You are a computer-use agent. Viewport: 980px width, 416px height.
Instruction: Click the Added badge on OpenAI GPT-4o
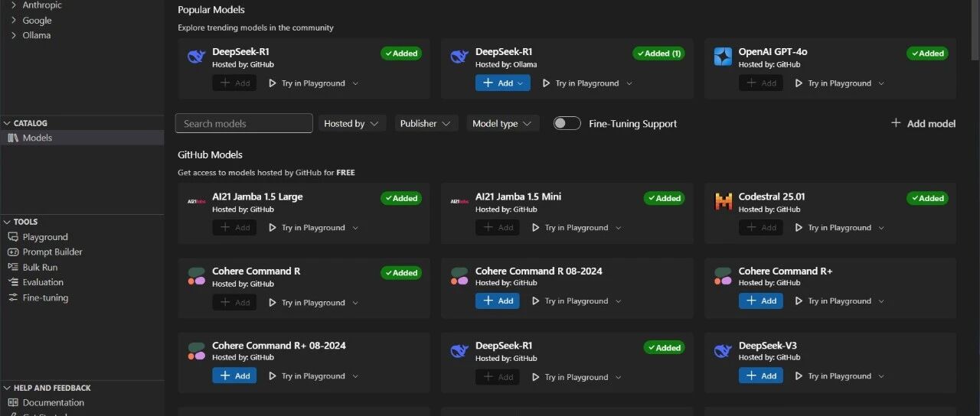pyautogui.click(x=927, y=54)
